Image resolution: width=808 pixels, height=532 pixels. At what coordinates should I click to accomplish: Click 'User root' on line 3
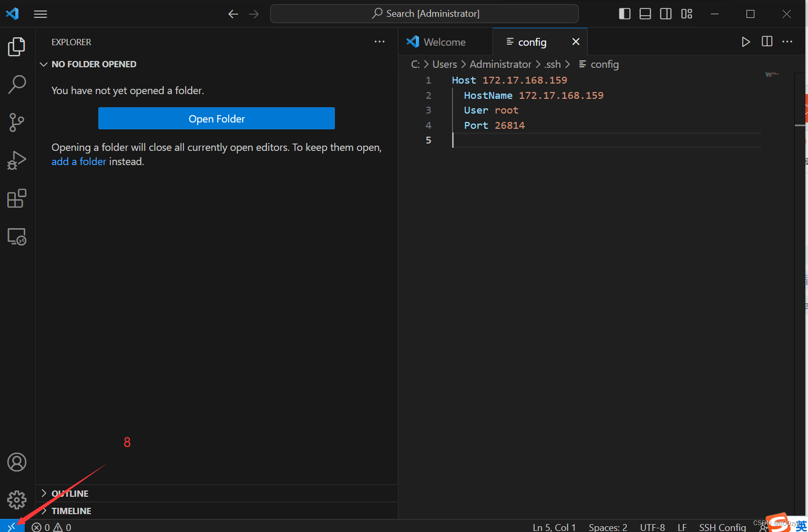(x=491, y=110)
